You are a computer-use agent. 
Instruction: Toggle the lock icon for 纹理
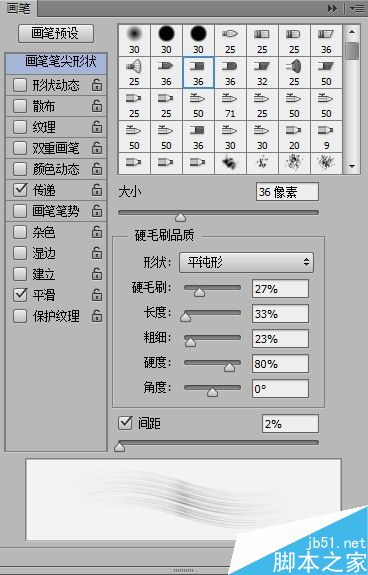97,127
